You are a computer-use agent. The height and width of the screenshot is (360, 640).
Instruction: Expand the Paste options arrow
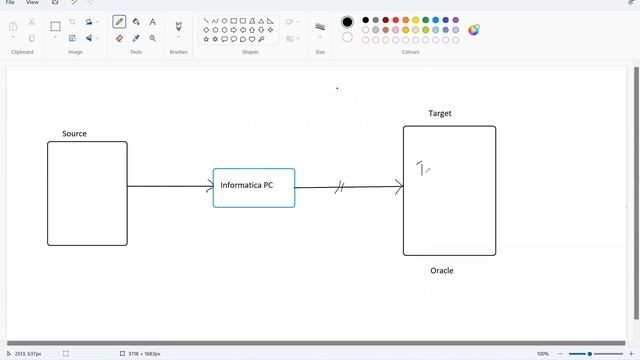coord(13,38)
